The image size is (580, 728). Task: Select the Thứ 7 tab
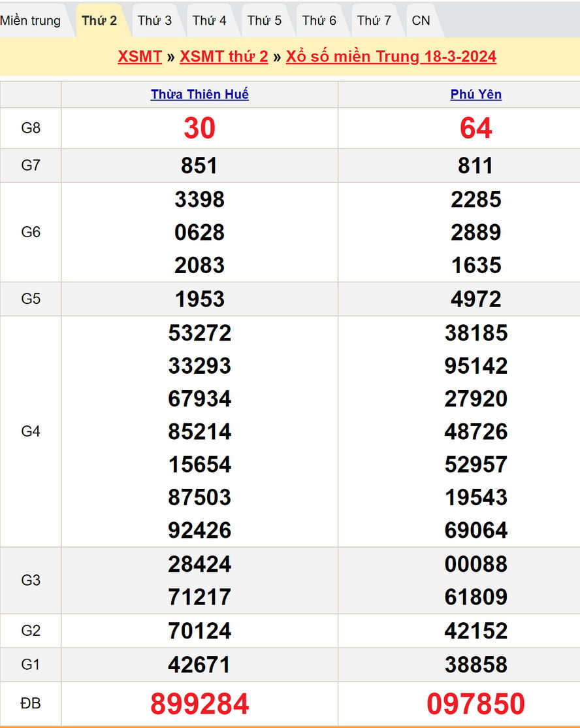click(x=374, y=20)
